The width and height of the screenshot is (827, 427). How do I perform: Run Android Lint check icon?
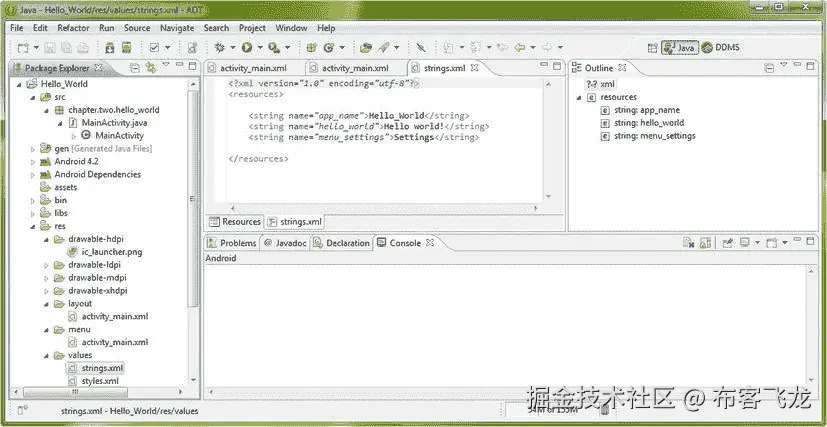[155, 48]
